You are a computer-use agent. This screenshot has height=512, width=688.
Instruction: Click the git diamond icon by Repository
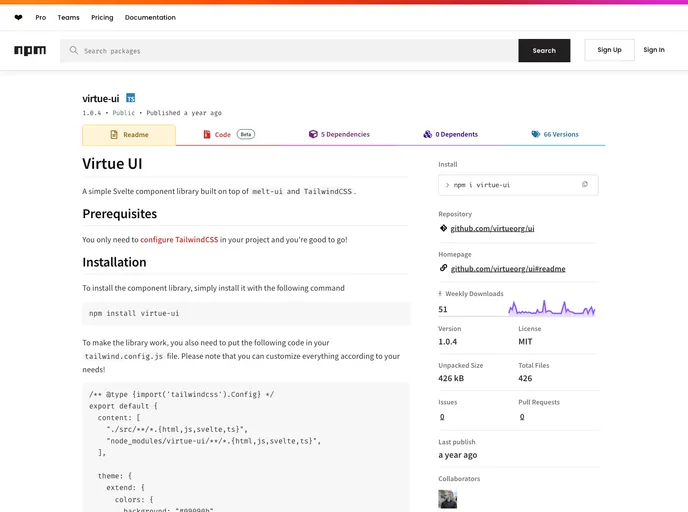tap(443, 228)
